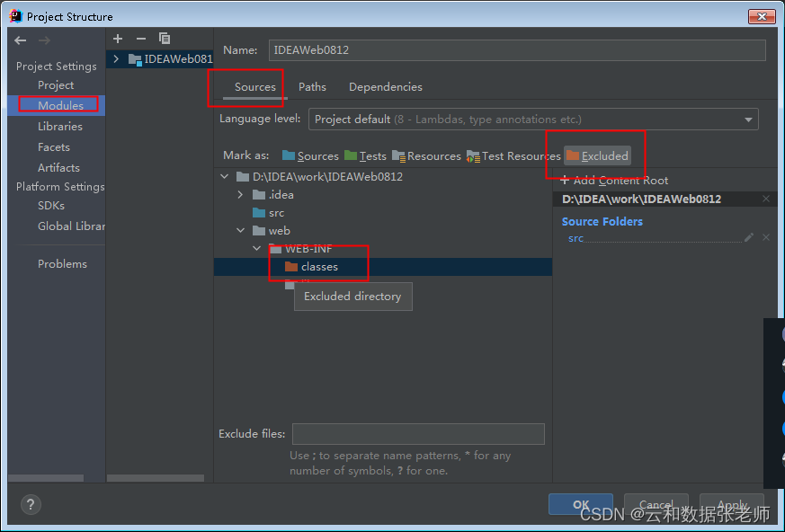785x532 pixels.
Task: Mark folder as Tests
Action: (365, 156)
